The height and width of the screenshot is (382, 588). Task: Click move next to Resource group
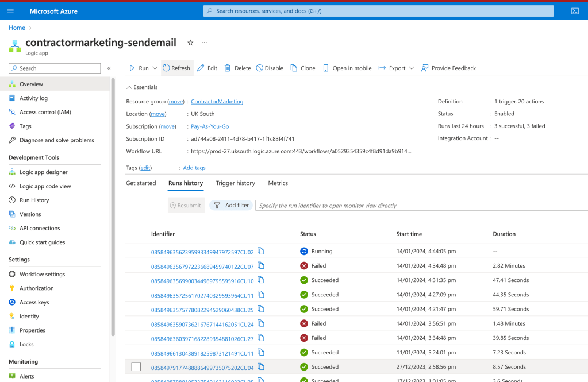pyautogui.click(x=176, y=102)
